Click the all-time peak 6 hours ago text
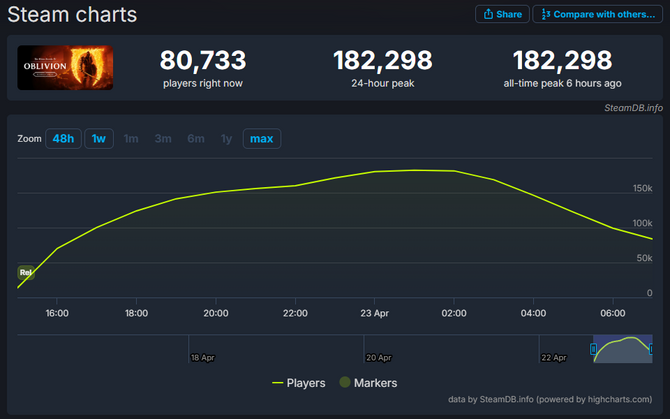Viewport: 670px width, 419px height. (x=562, y=83)
